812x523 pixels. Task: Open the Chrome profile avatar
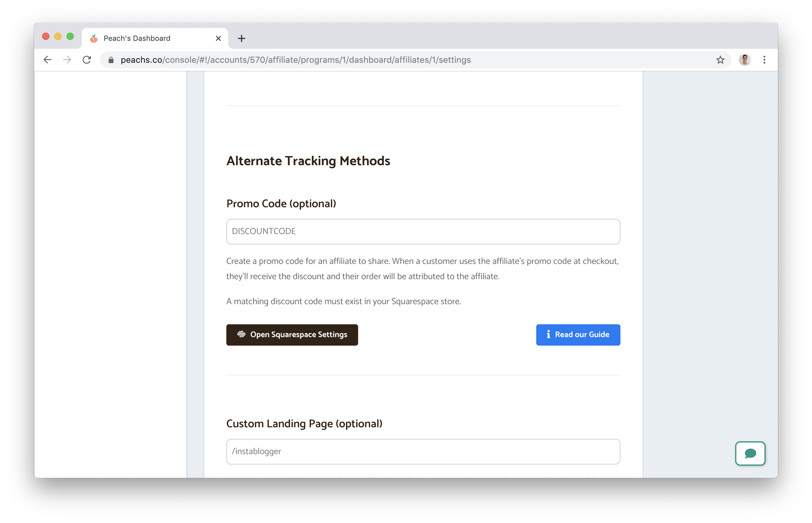745,60
